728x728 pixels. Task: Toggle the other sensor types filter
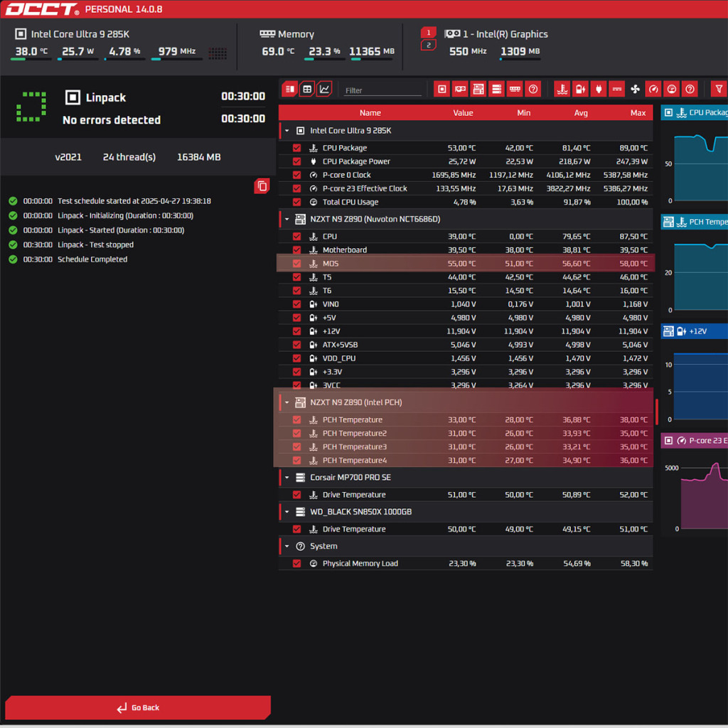click(x=690, y=89)
